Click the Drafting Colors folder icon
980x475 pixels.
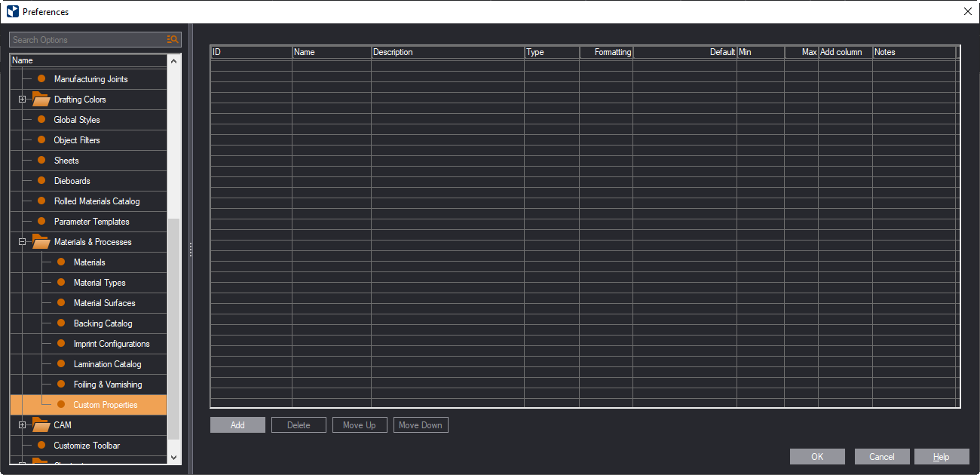point(41,100)
